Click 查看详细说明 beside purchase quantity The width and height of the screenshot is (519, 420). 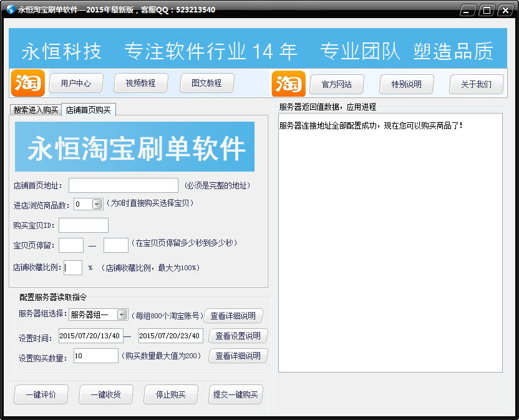click(238, 356)
